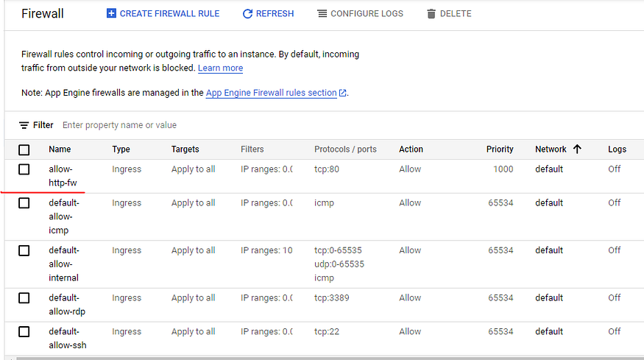Click the Filter funnel icon
The width and height of the screenshot is (644, 360).
[x=24, y=125]
